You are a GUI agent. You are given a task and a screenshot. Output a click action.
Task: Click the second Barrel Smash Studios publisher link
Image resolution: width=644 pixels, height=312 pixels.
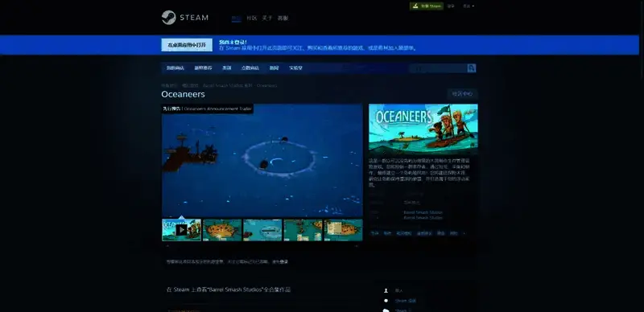[423, 218]
